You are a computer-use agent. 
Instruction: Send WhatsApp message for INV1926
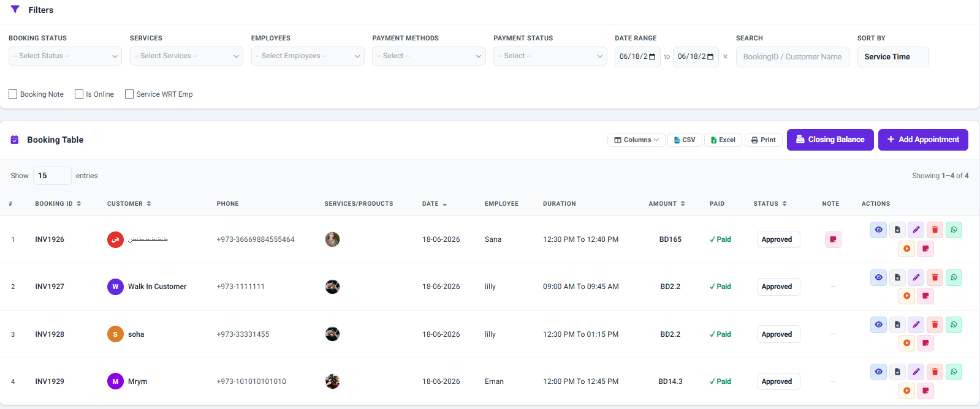[954, 230]
